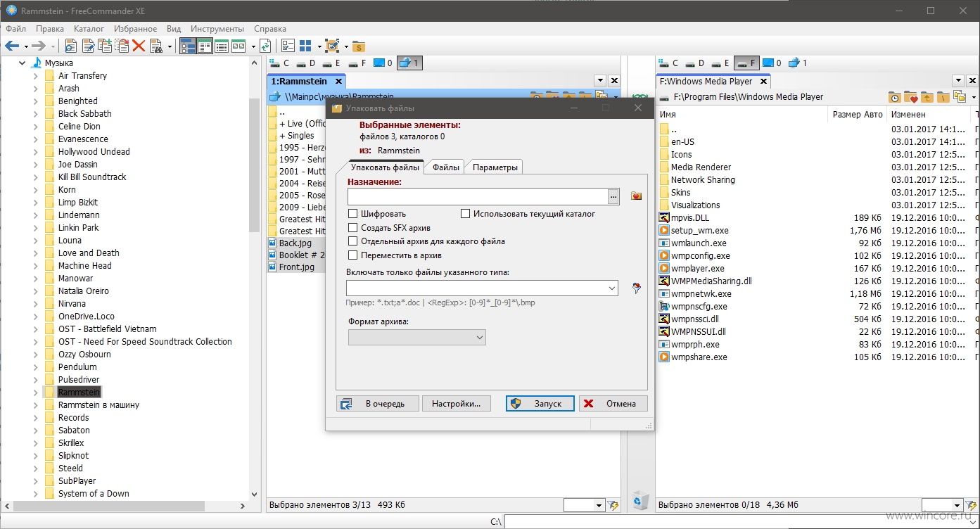Collapse the Музыка tree node
The image size is (980, 529).
22,63
